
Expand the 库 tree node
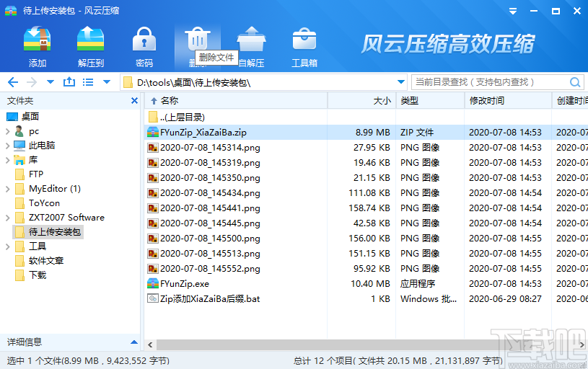click(x=7, y=160)
